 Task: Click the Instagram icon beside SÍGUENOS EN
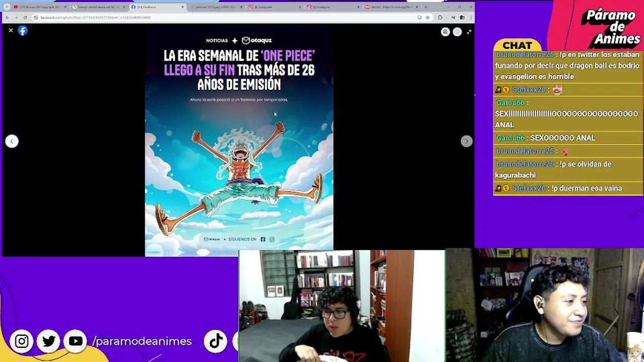(x=272, y=239)
